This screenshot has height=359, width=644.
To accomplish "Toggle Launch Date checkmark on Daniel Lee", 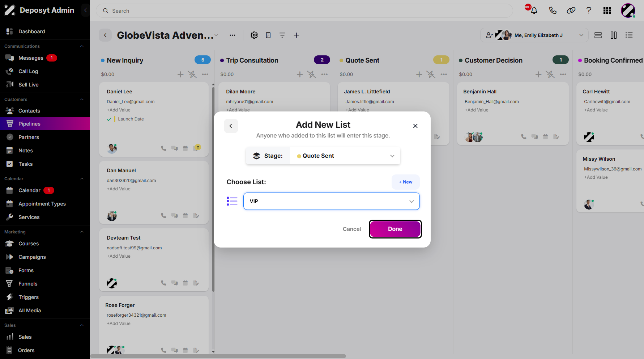I will [109, 119].
